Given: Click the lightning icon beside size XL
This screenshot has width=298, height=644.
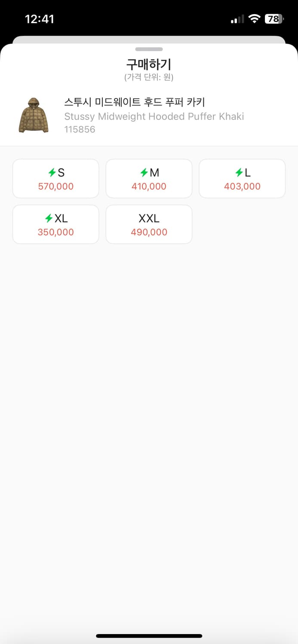Looking at the screenshot, I should point(49,219).
